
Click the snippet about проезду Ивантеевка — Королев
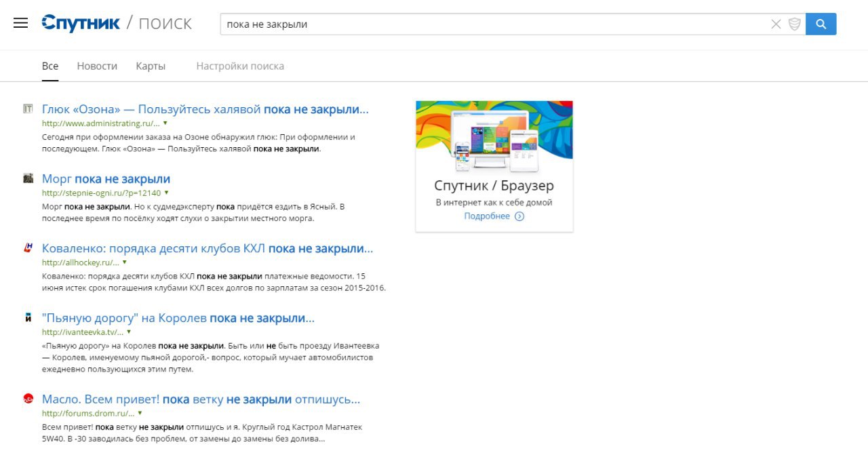(x=211, y=357)
